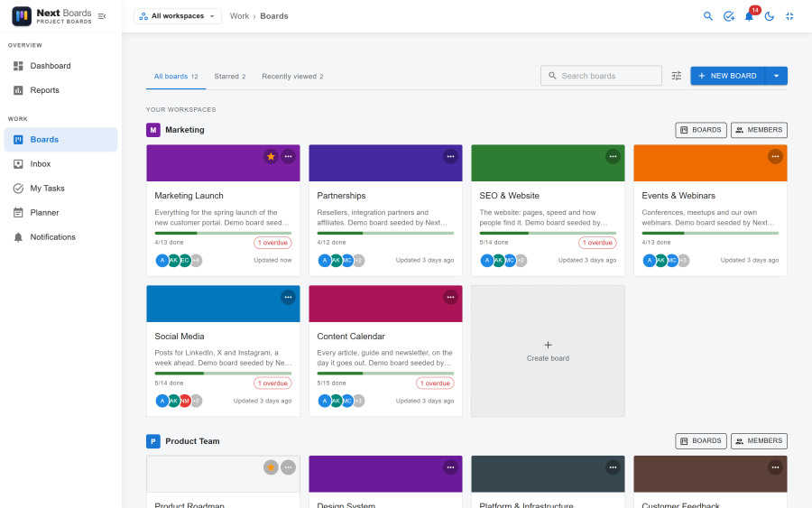This screenshot has height=508, width=812.
Task: Open Product Roadmap board options menu
Action: coord(289,467)
